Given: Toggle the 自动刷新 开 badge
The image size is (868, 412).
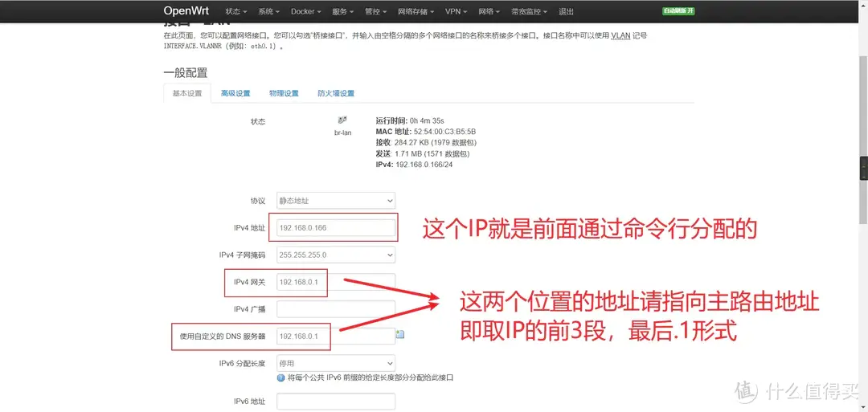Looking at the screenshot, I should coord(678,11).
